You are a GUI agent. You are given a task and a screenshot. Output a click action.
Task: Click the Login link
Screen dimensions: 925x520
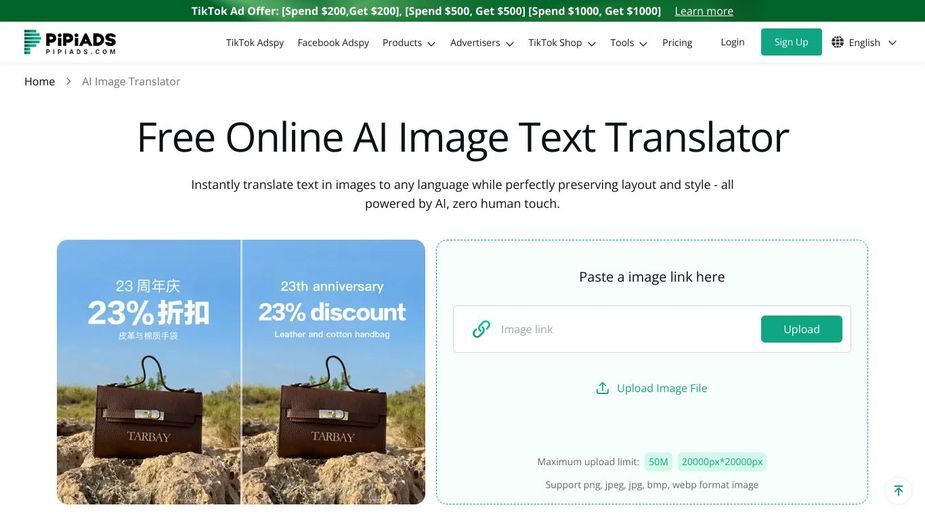[732, 42]
